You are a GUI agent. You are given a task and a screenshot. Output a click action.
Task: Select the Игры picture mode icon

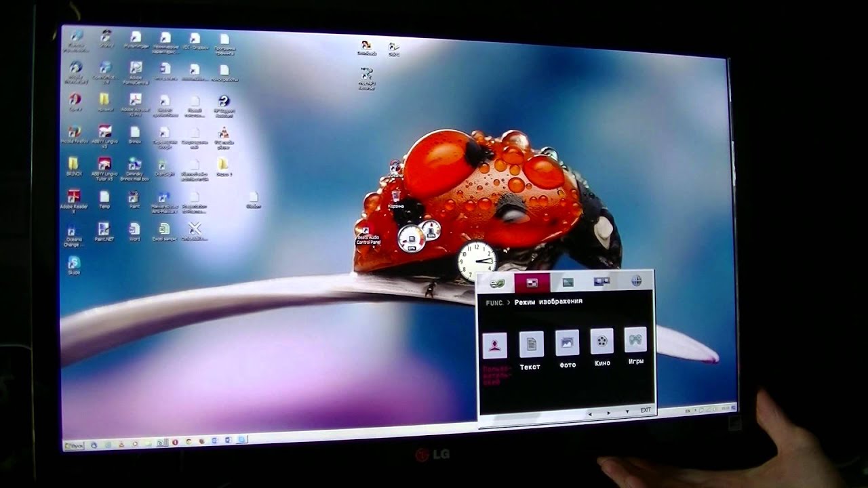635,340
